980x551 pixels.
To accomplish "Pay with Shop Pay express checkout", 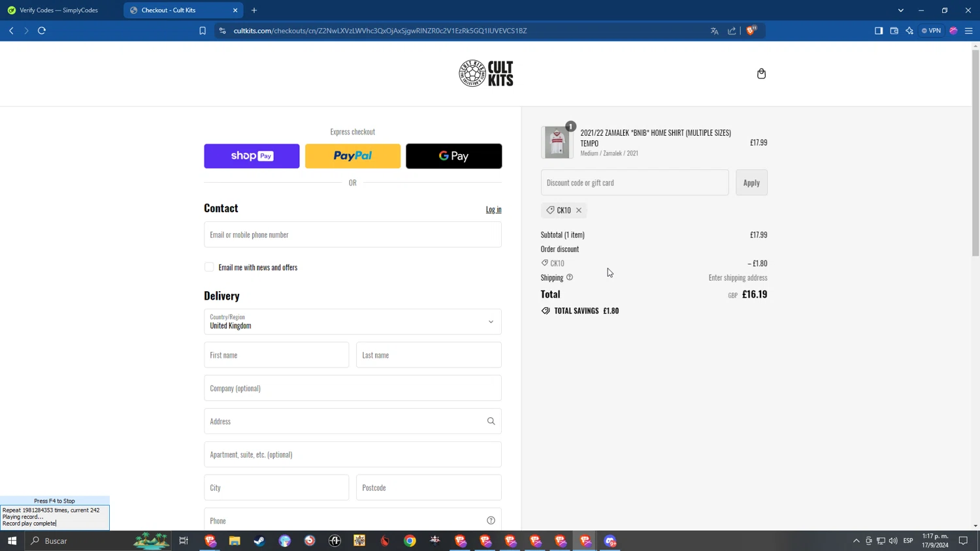I will (252, 156).
